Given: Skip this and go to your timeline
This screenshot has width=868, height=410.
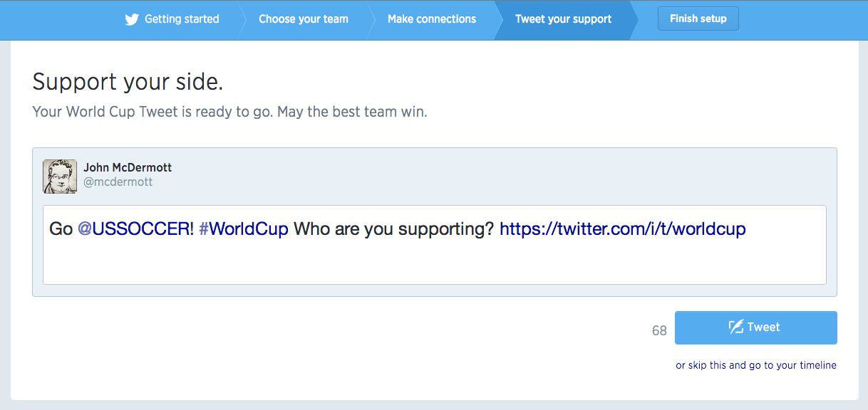Looking at the screenshot, I should pos(756,365).
